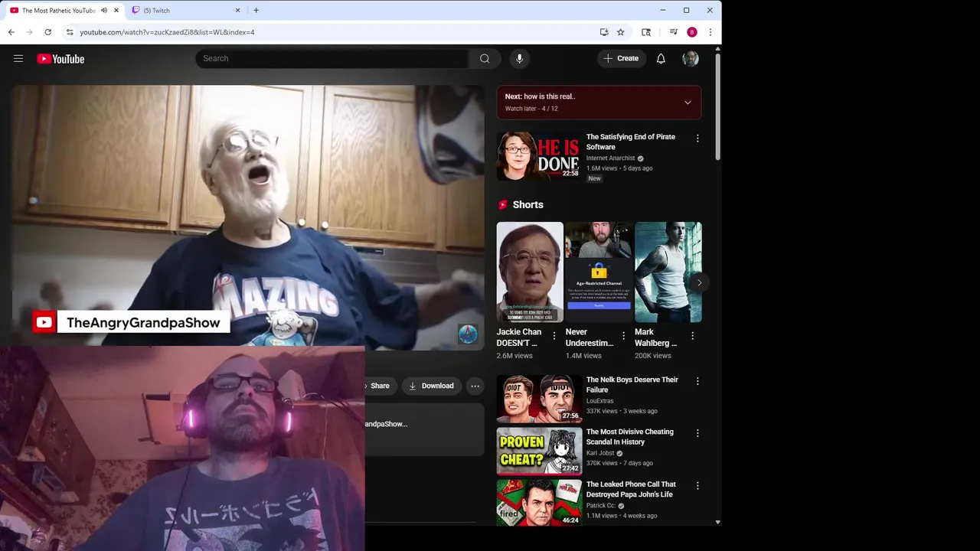Screen dimensions: 980x551
Task: Click the browser address bar URL
Action: pyautogui.click(x=167, y=32)
